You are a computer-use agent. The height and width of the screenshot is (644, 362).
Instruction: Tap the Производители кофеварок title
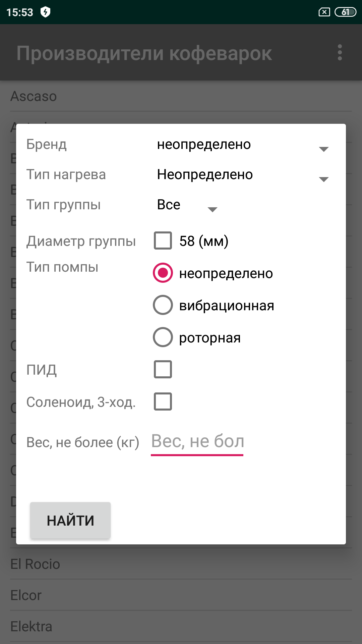tap(144, 53)
